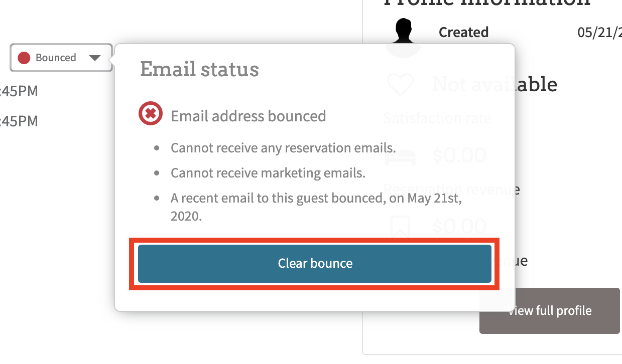
Task: Expand the Bounced dropdown arrow
Action: [94, 58]
